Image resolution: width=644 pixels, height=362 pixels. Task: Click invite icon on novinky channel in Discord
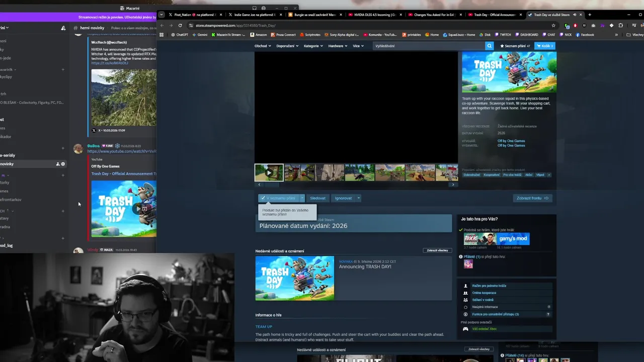tap(57, 164)
